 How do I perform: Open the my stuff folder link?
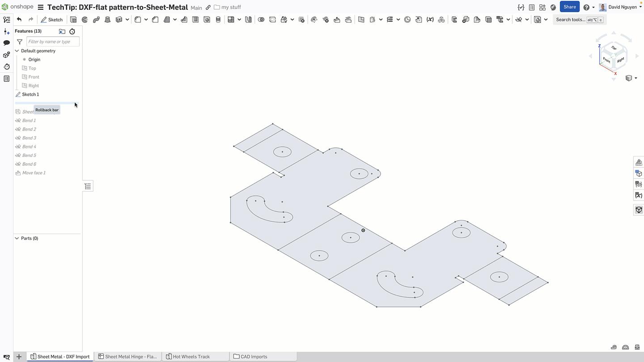[228, 7]
